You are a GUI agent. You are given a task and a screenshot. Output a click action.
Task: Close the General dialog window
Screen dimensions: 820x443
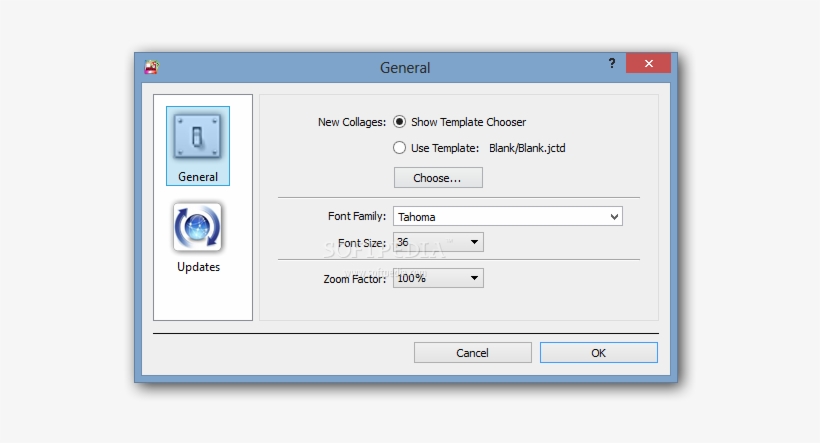pyautogui.click(x=648, y=64)
